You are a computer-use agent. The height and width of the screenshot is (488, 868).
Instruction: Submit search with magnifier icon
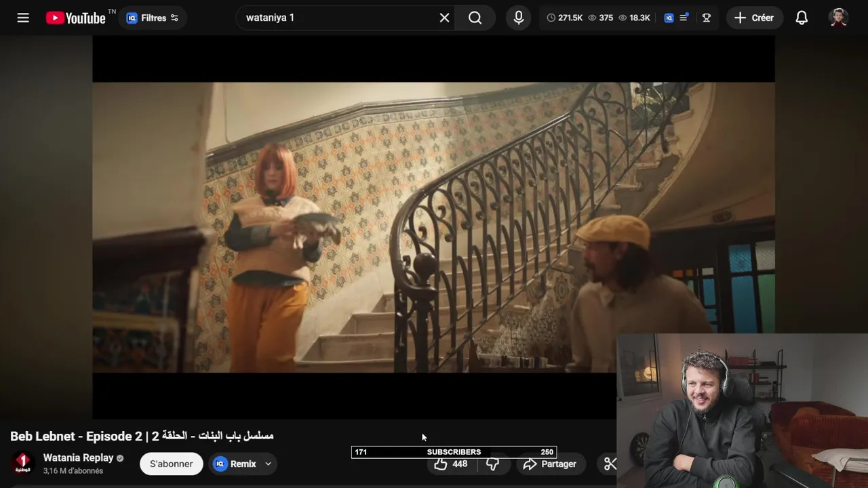click(475, 18)
